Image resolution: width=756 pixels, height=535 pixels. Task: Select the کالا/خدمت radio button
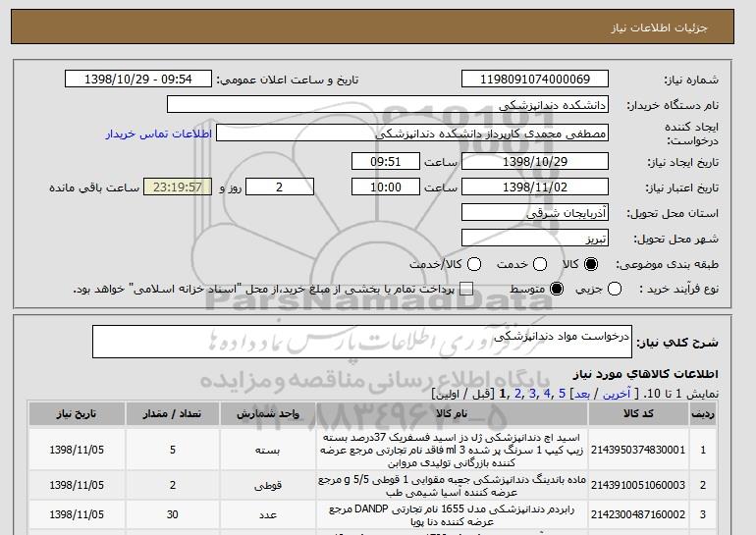point(474,264)
